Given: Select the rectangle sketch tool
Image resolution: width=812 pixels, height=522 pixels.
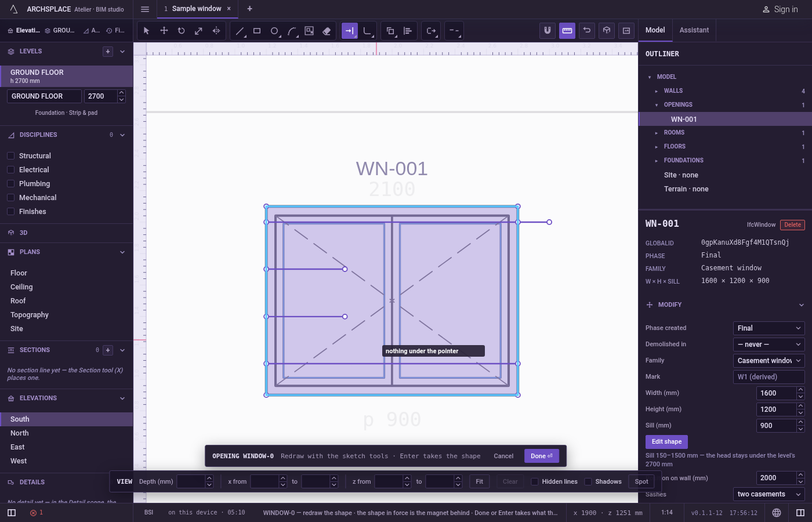Looking at the screenshot, I should (257, 31).
